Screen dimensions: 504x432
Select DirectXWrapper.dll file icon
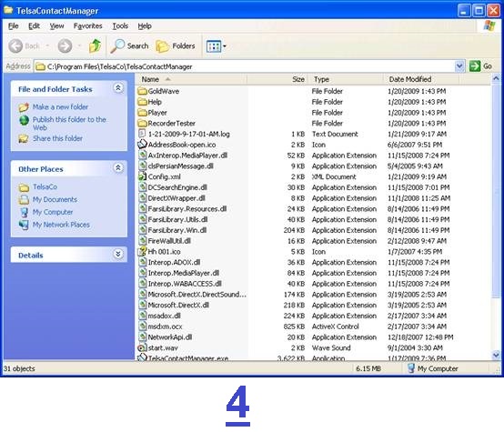coord(143,198)
